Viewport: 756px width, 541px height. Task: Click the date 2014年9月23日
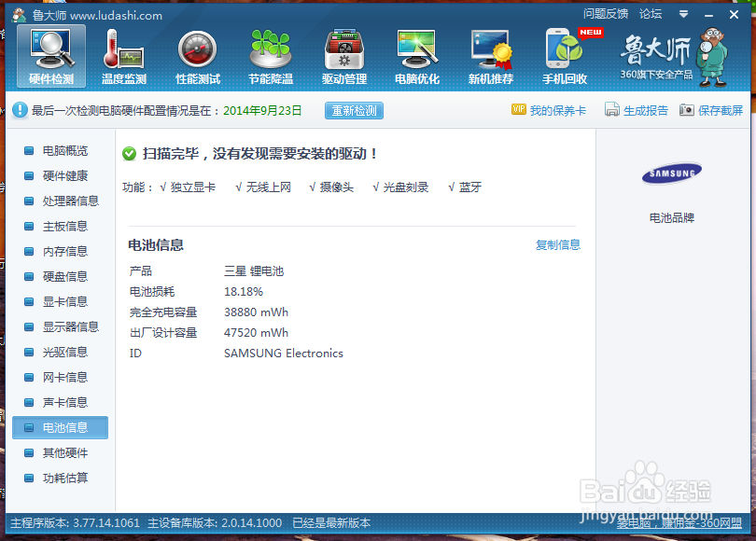coord(262,110)
